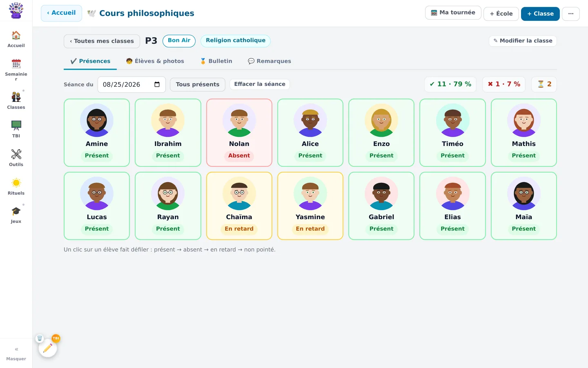Open the Jeux graduation cap icon

pos(16,211)
